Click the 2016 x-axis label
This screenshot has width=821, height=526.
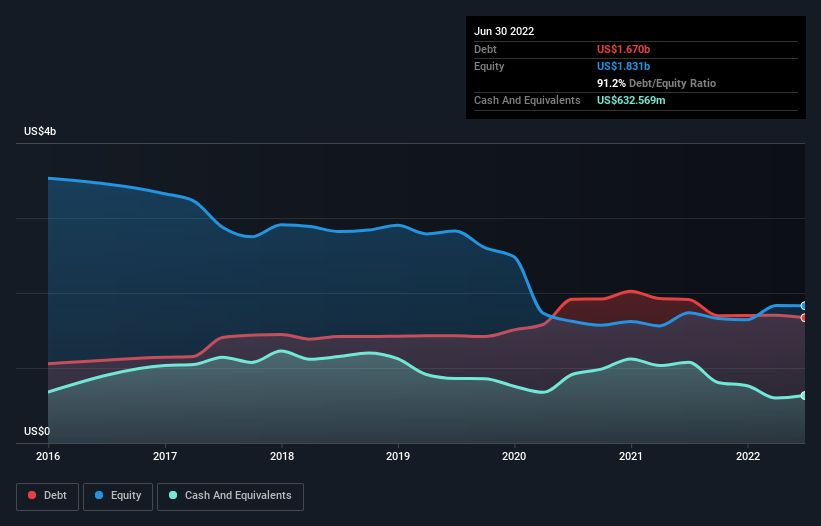click(48, 456)
